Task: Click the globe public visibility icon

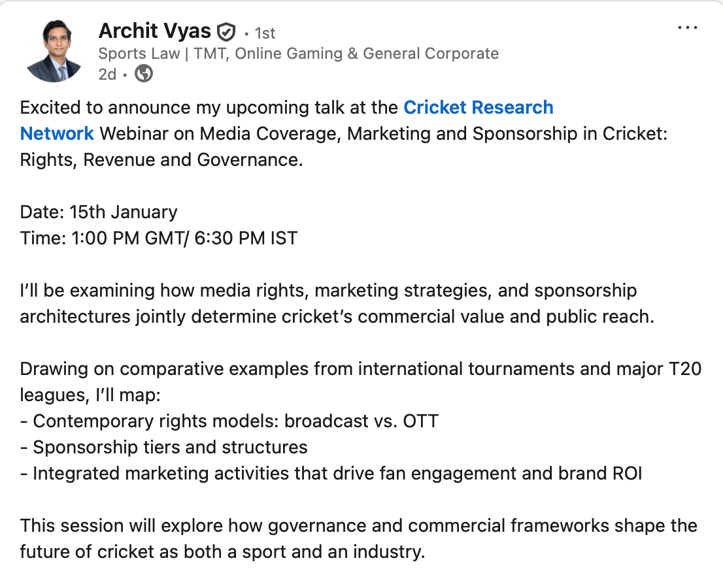Action: 144,74
